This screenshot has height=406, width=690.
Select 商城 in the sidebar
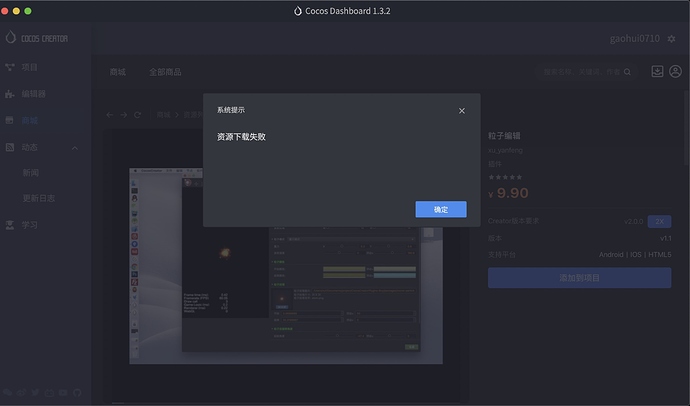tap(29, 121)
